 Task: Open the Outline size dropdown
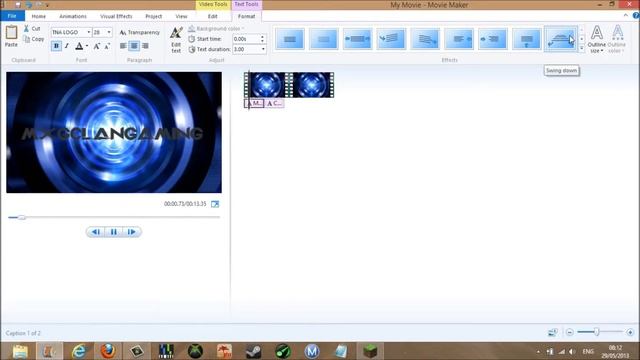click(x=596, y=39)
